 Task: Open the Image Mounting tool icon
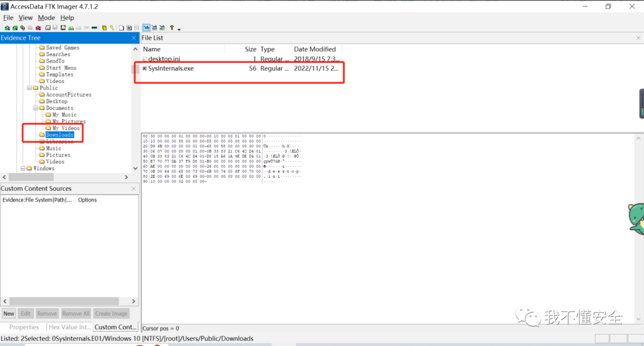point(23,28)
